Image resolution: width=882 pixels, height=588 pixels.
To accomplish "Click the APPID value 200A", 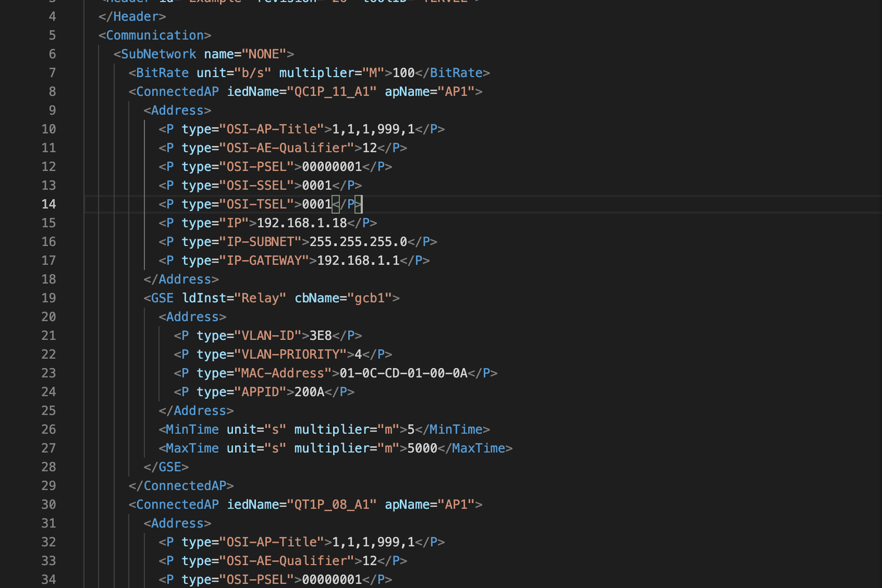I will 309,392.
